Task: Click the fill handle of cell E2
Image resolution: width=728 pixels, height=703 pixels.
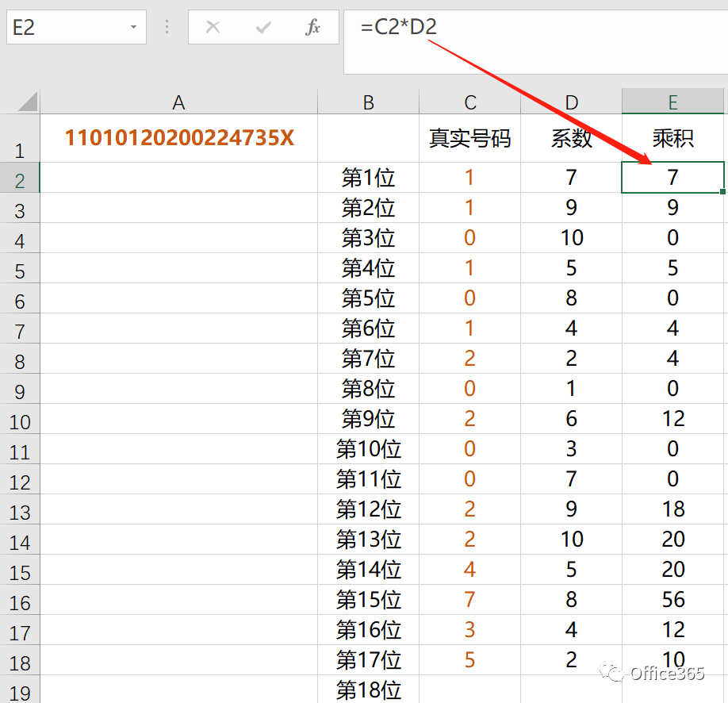Action: click(x=723, y=191)
